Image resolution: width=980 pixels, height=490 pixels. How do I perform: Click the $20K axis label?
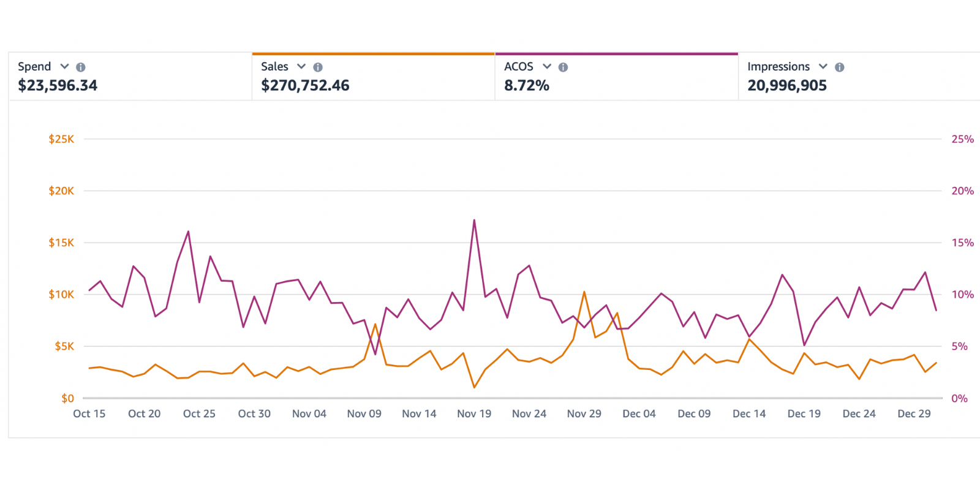coord(61,191)
